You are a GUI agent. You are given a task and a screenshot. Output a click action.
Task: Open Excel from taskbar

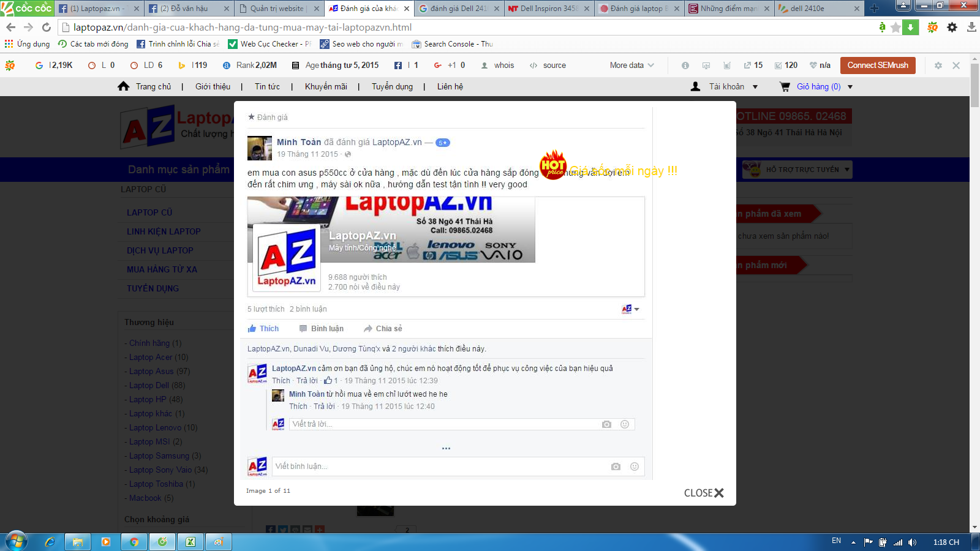(x=190, y=542)
